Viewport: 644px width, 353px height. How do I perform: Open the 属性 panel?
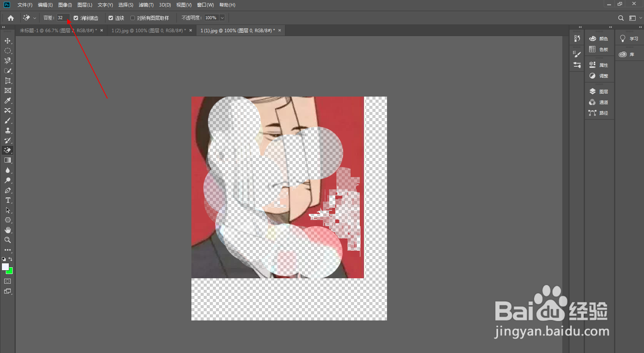click(599, 65)
